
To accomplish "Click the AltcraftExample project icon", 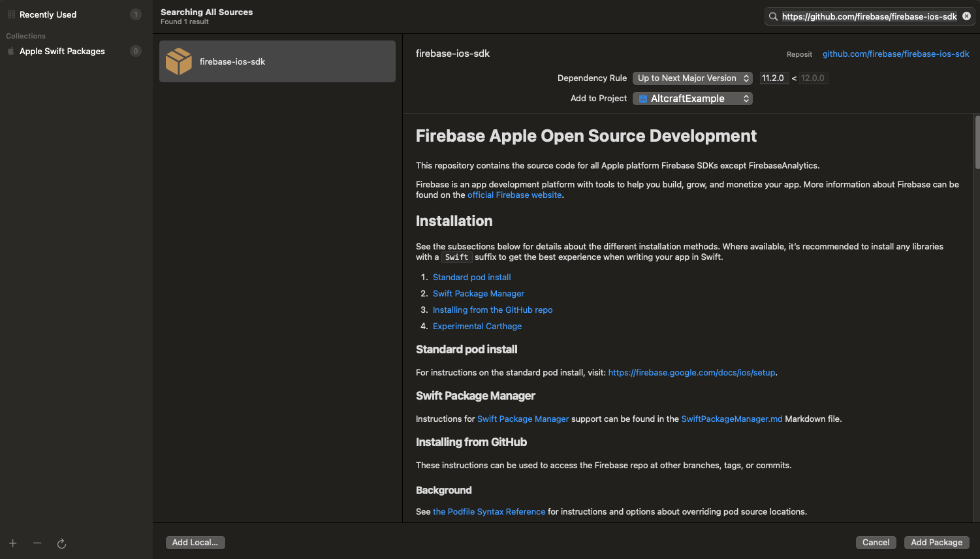I will 643,99.
